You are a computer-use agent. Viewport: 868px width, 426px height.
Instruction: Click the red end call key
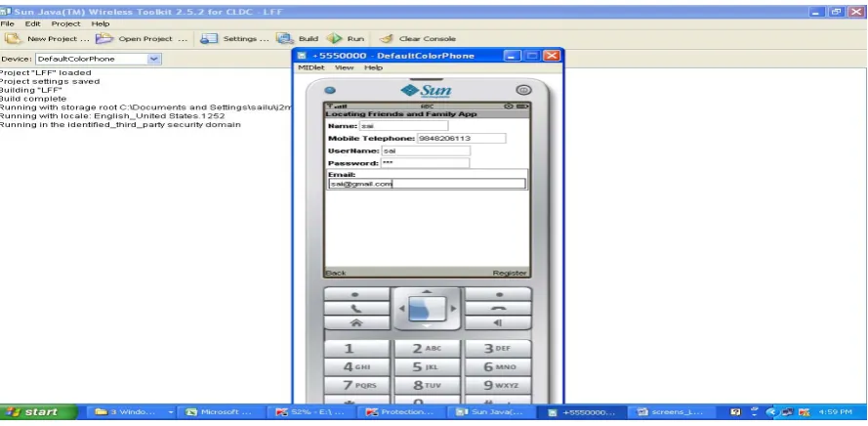pyautogui.click(x=498, y=309)
